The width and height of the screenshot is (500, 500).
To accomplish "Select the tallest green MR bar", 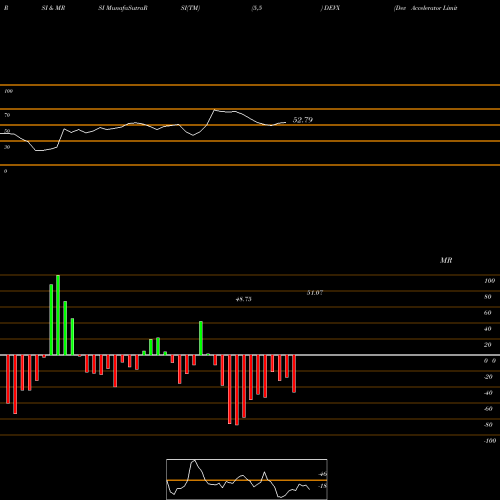I will pyautogui.click(x=58, y=315).
